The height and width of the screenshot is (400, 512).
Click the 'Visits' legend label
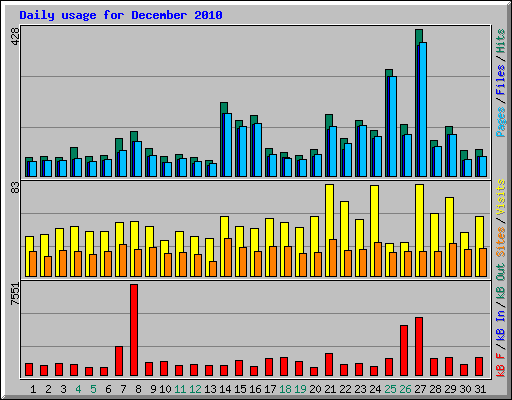click(501, 198)
